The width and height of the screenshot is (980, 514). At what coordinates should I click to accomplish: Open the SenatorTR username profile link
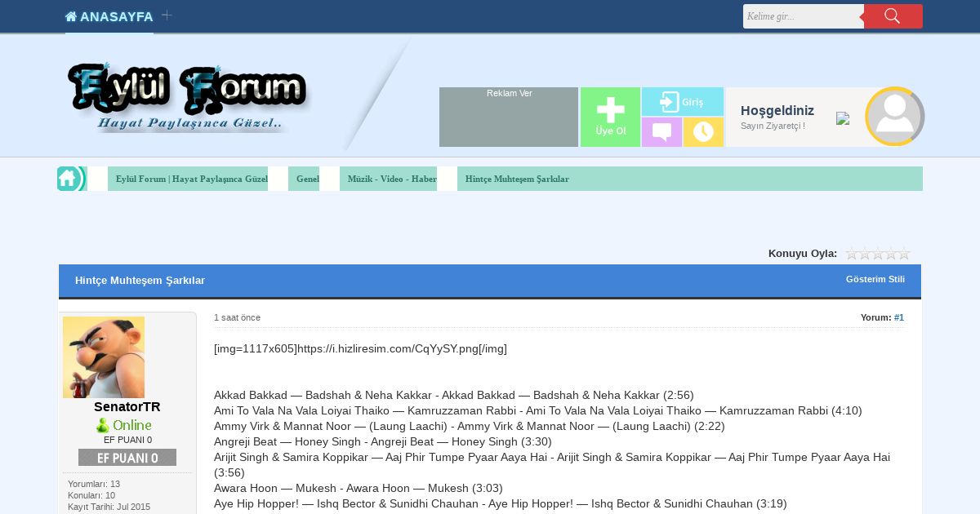pyautogui.click(x=127, y=406)
